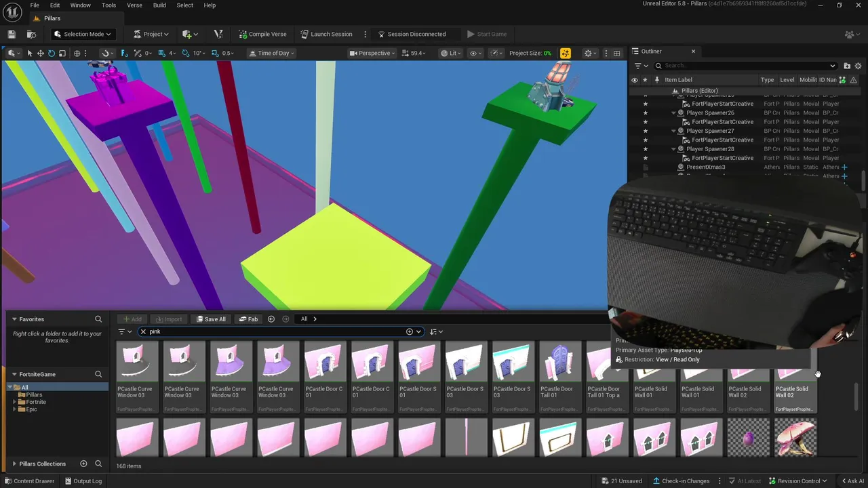Open the File menu
This screenshot has height=488, width=868.
35,5
